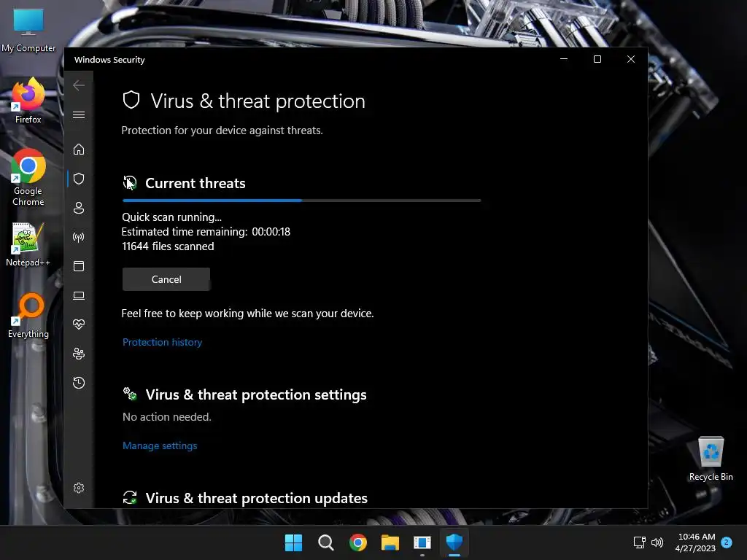Open Account protection person icon

coord(79,208)
